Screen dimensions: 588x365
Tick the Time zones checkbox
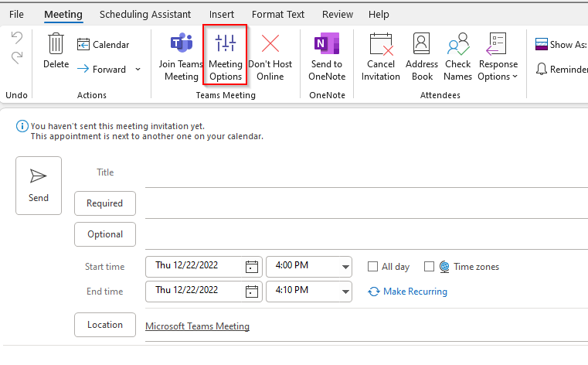(x=429, y=267)
